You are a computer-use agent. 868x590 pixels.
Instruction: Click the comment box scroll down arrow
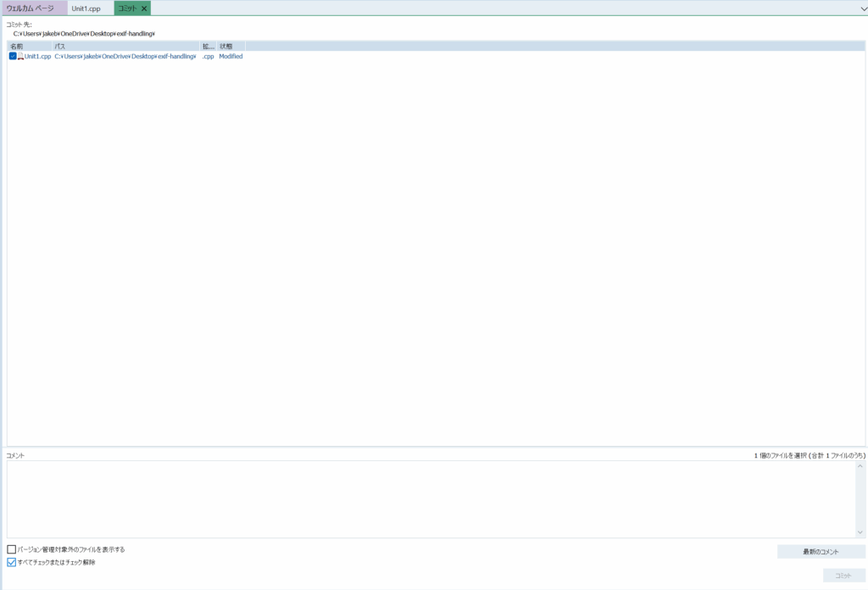tap(860, 532)
